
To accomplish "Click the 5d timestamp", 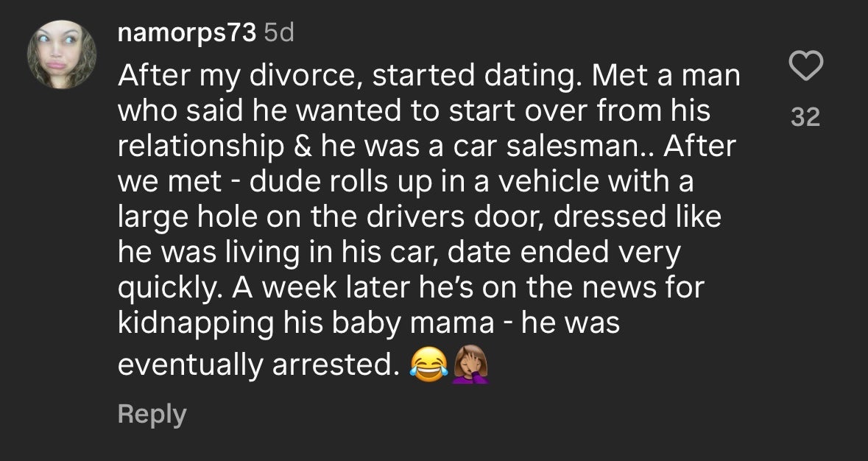I will (278, 33).
